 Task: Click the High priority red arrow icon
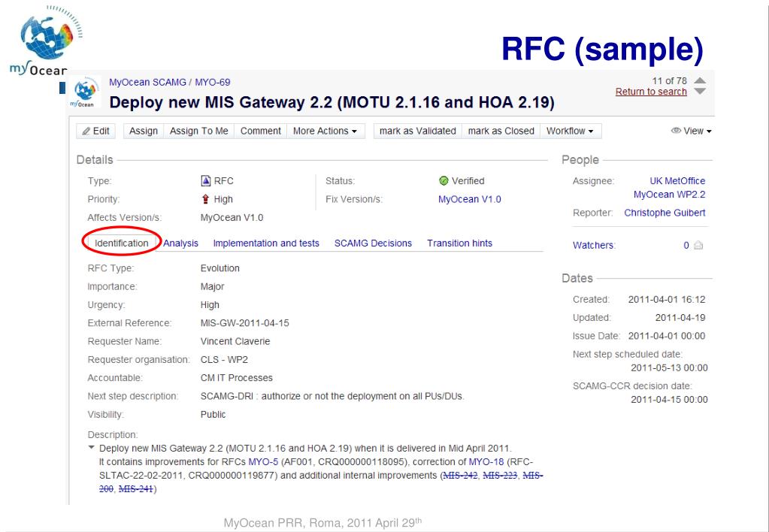205,199
